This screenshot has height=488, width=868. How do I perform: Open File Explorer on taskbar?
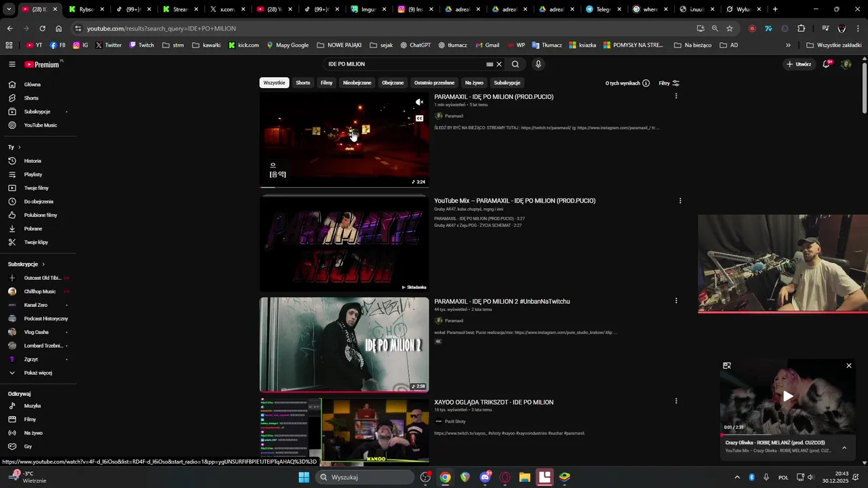pos(525,477)
